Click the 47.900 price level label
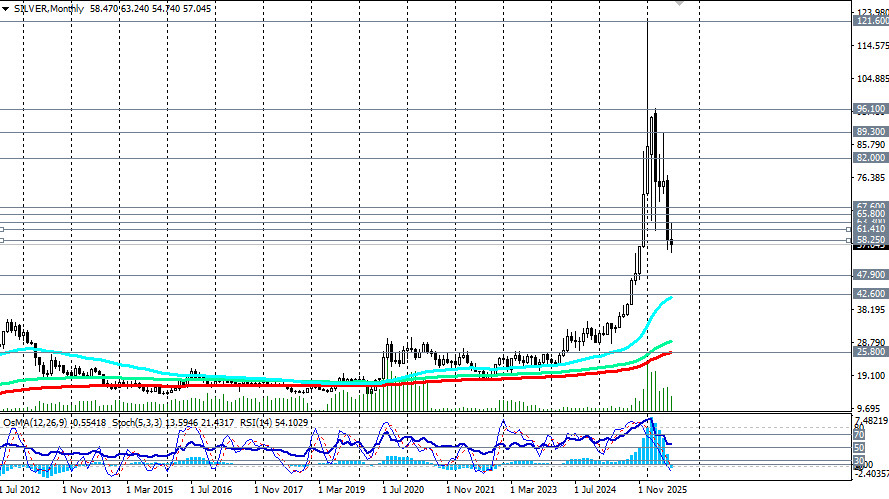The height and width of the screenshot is (499, 889). 870,275
